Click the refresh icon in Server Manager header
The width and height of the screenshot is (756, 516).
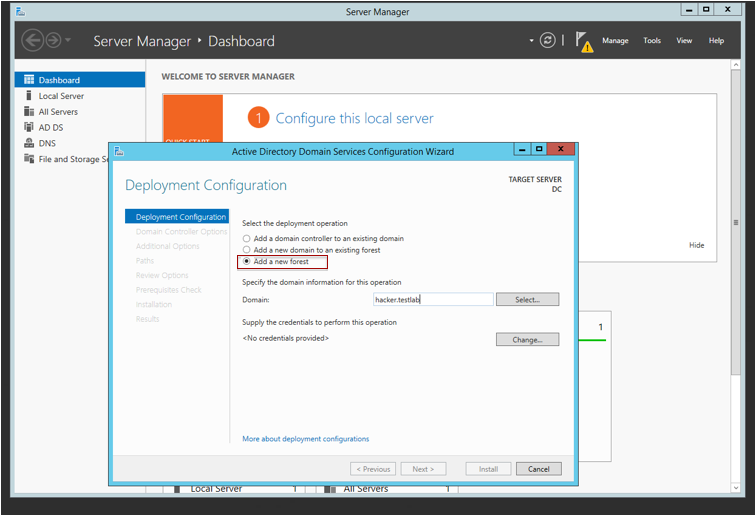coord(548,40)
